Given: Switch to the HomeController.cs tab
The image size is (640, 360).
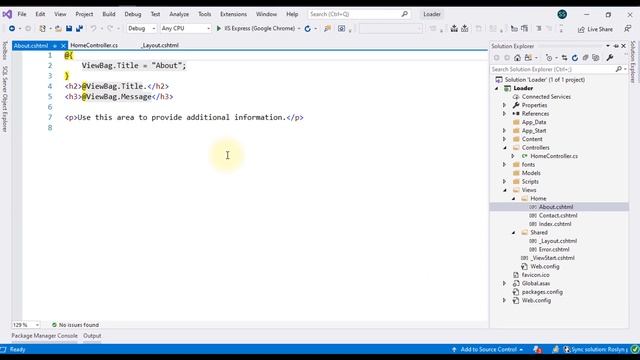Looking at the screenshot, I should tap(94, 45).
